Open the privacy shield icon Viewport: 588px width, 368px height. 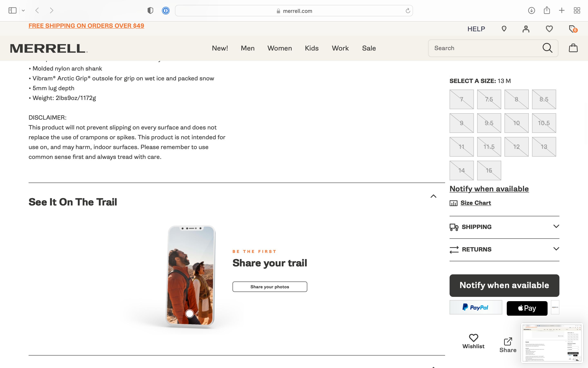coord(150,10)
